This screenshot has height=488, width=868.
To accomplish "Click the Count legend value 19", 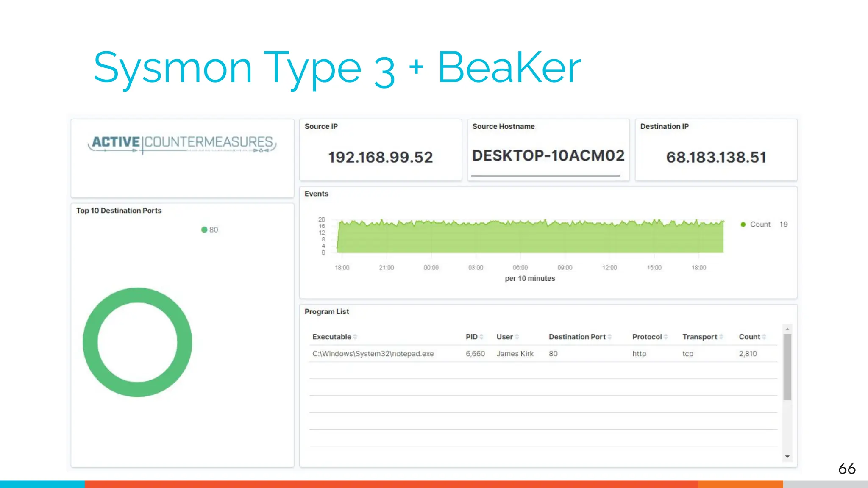I will point(783,225).
